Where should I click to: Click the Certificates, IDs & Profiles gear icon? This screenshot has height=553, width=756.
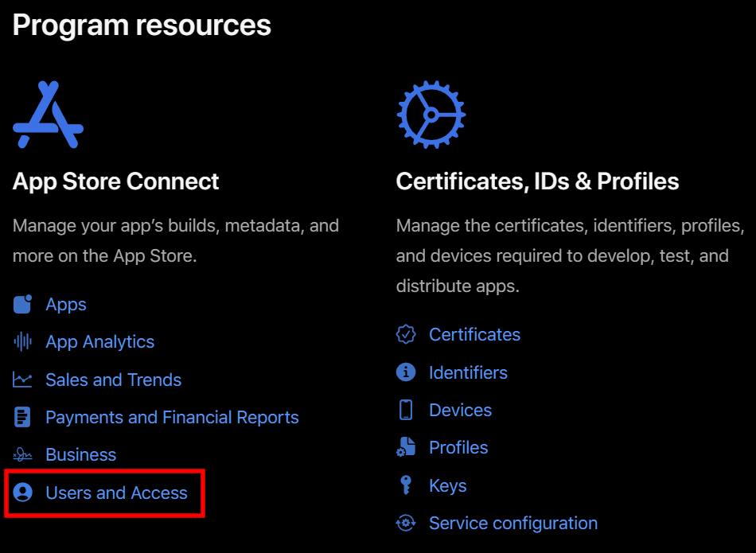(431, 115)
